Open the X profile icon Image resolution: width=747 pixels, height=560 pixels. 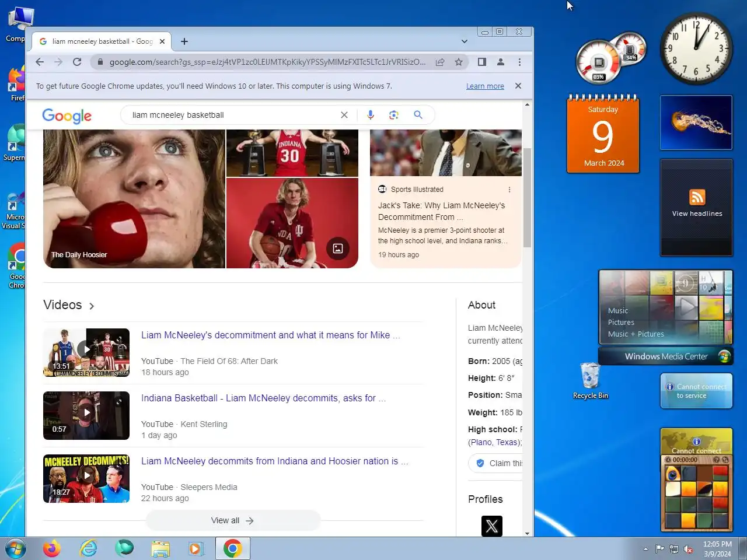[492, 526]
